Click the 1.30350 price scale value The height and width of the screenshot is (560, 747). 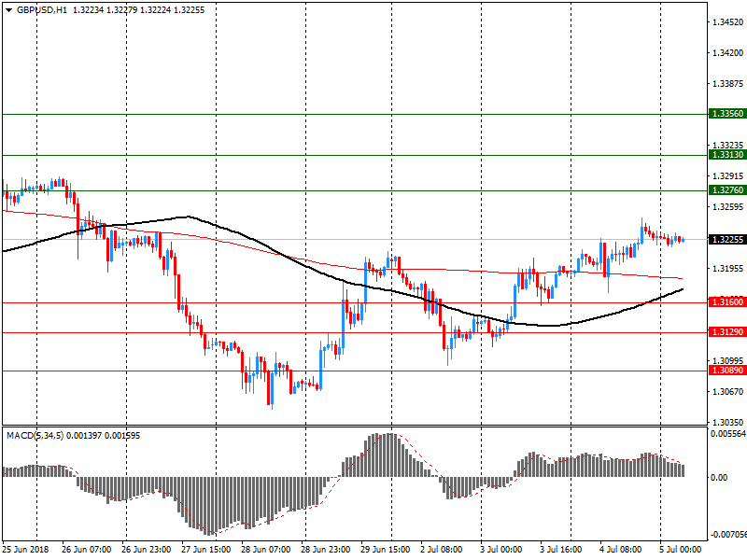[x=727, y=423]
